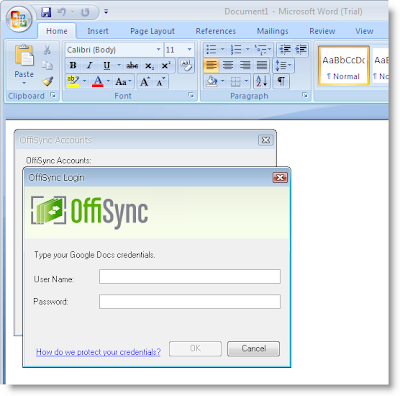Undo the last action
The image size is (400, 396).
pyautogui.click(x=62, y=12)
